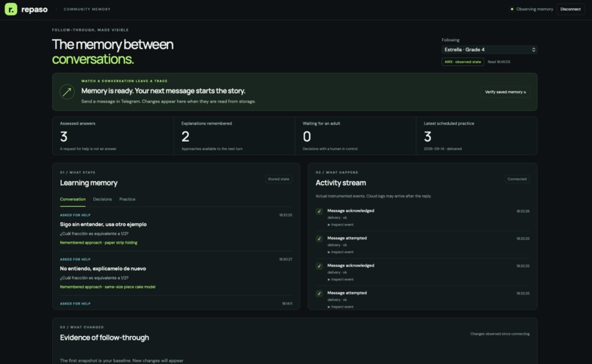
Task: Click the Waiting for an adult value 0
Action: (307, 136)
